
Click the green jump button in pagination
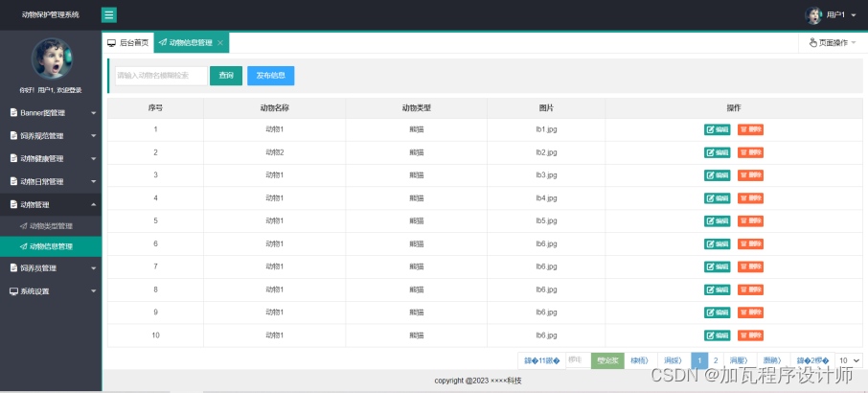(x=607, y=361)
